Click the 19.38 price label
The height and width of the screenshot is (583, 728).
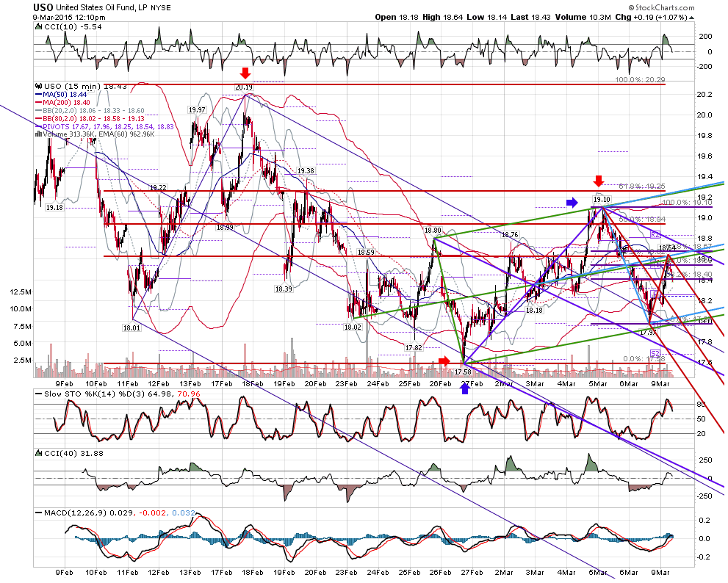(306, 171)
